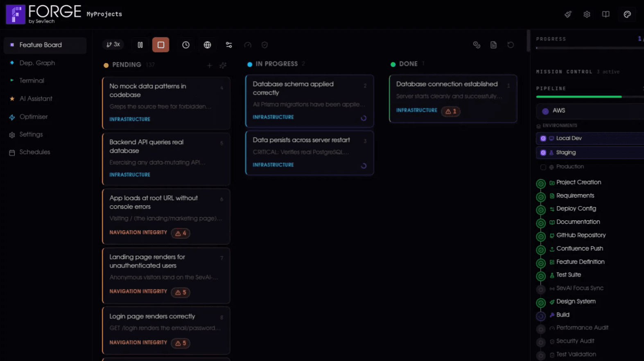
Task: Open the document icon near board top-right
Action: click(494, 45)
